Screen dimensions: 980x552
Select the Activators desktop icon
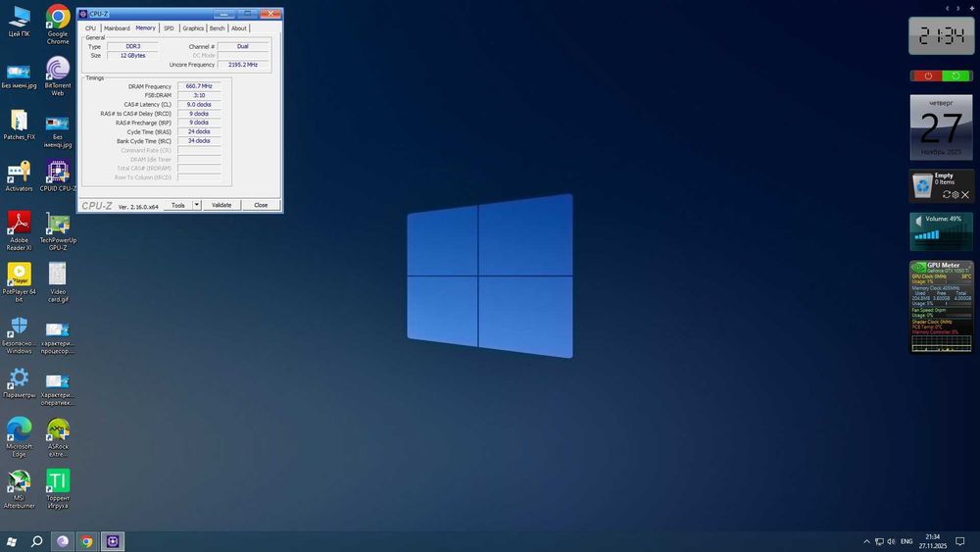pos(19,176)
